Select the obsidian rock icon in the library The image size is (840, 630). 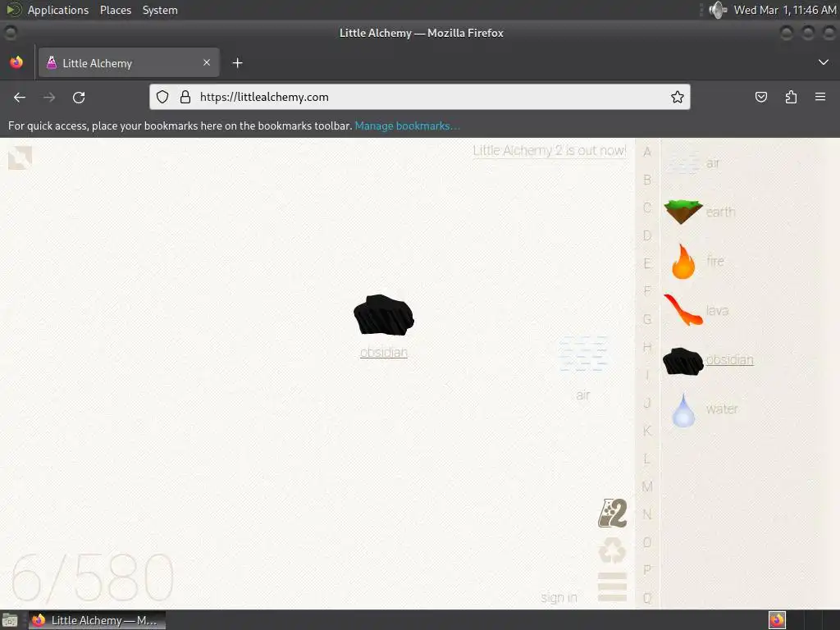pyautogui.click(x=682, y=361)
